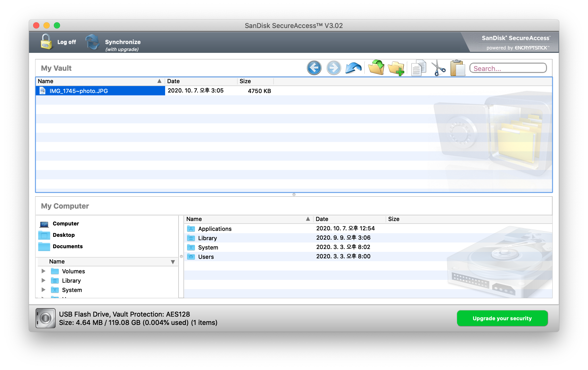Screen dimensions: 588x370
Task: Click the Documents folder icon in sidebar
Action: tap(44, 247)
